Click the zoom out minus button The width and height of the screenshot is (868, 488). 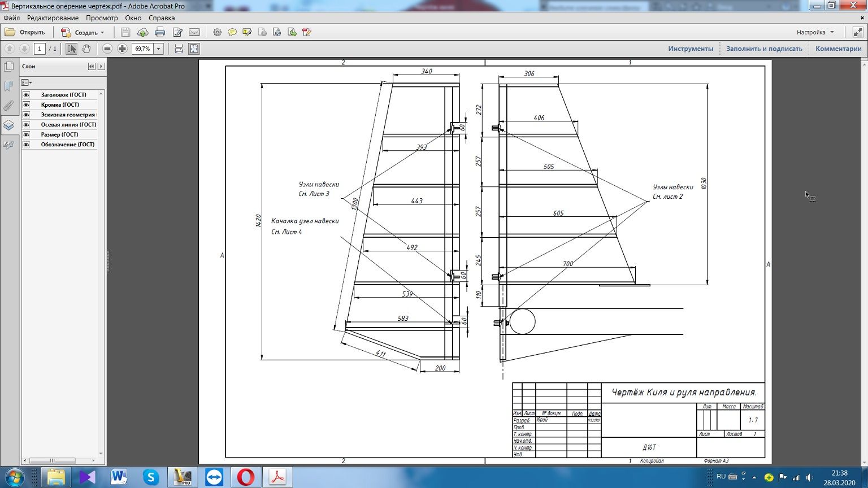[x=107, y=49]
